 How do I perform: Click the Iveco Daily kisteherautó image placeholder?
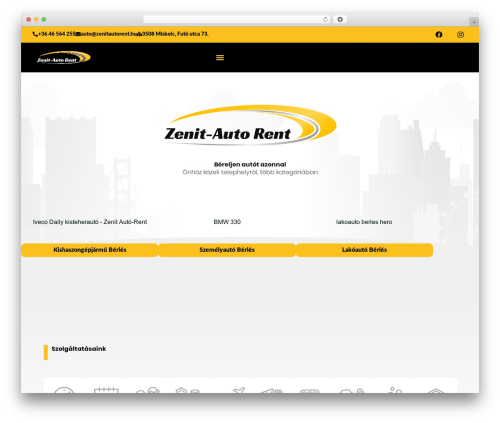[x=90, y=222]
